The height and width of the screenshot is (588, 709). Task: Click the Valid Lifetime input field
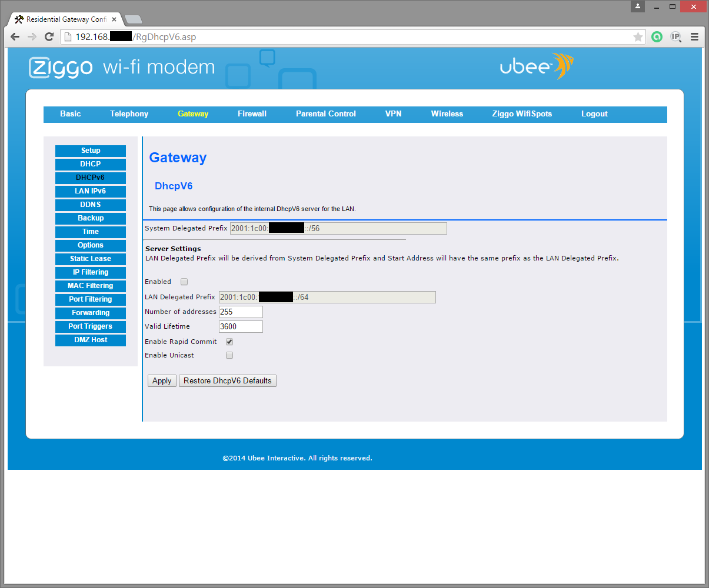point(241,326)
